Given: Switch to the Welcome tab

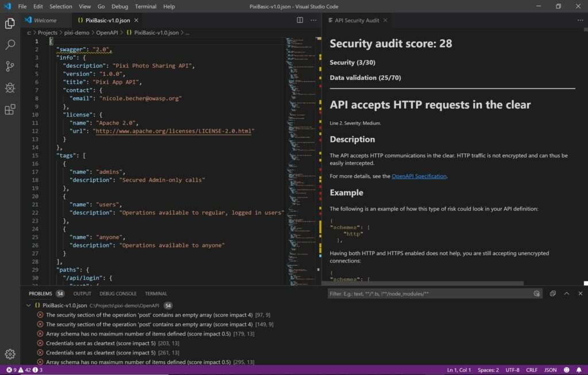Looking at the screenshot, I should point(45,20).
